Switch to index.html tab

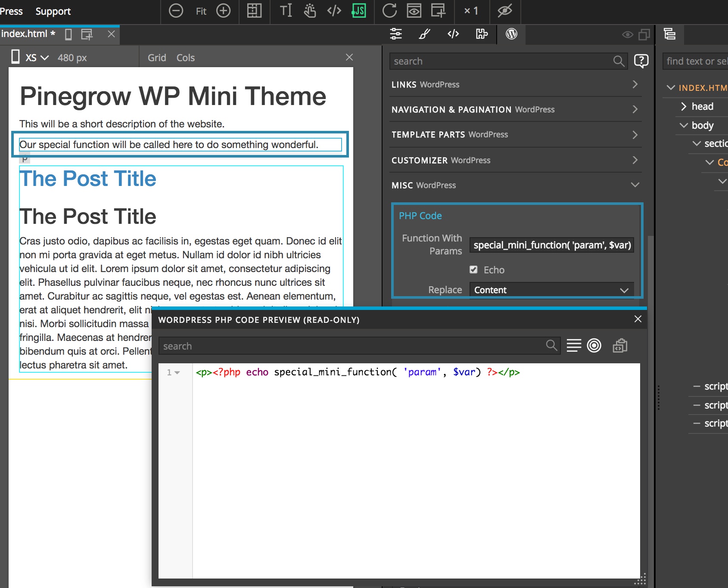tap(28, 34)
